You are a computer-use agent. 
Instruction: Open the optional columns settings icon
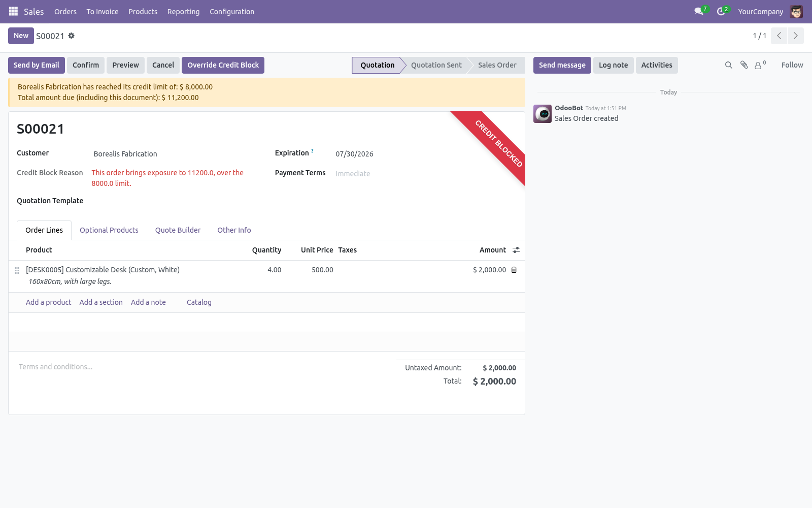click(516, 250)
